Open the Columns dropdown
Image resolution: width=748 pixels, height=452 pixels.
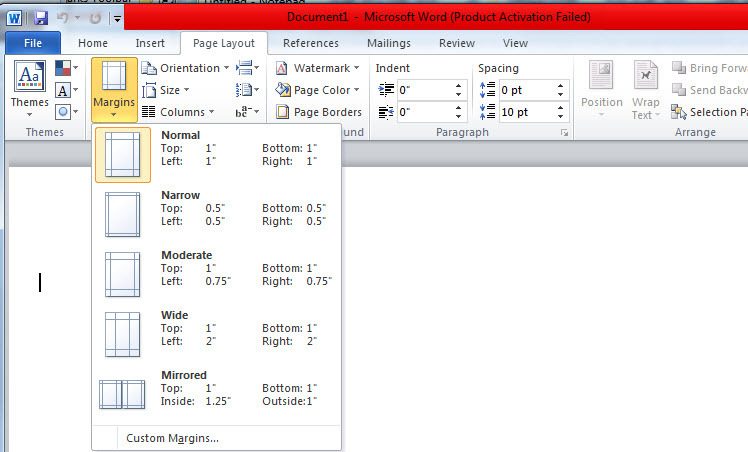click(178, 112)
